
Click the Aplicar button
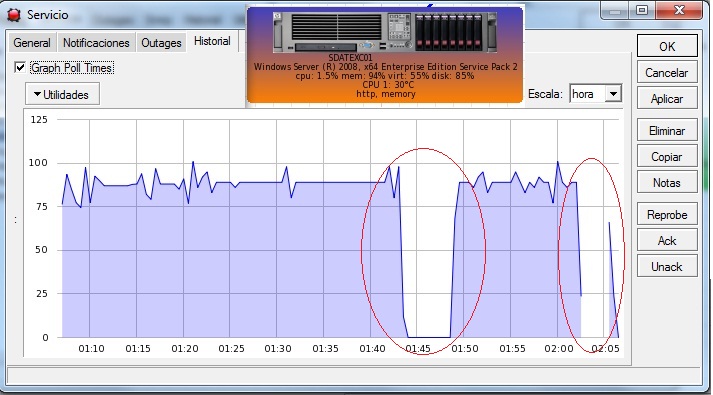click(x=667, y=99)
